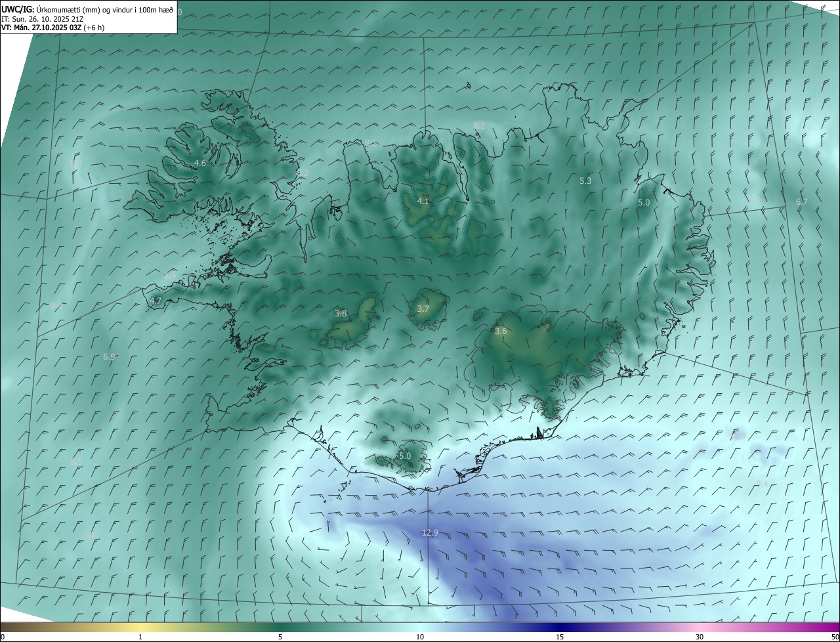Viewport: 840px width, 642px height.
Task: Click the 3.7 value label
Action: [423, 309]
